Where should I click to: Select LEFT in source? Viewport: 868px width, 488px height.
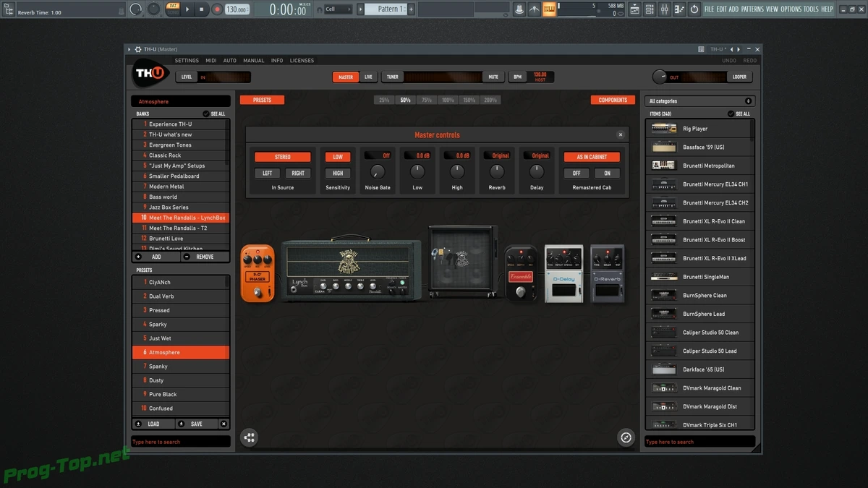(267, 173)
